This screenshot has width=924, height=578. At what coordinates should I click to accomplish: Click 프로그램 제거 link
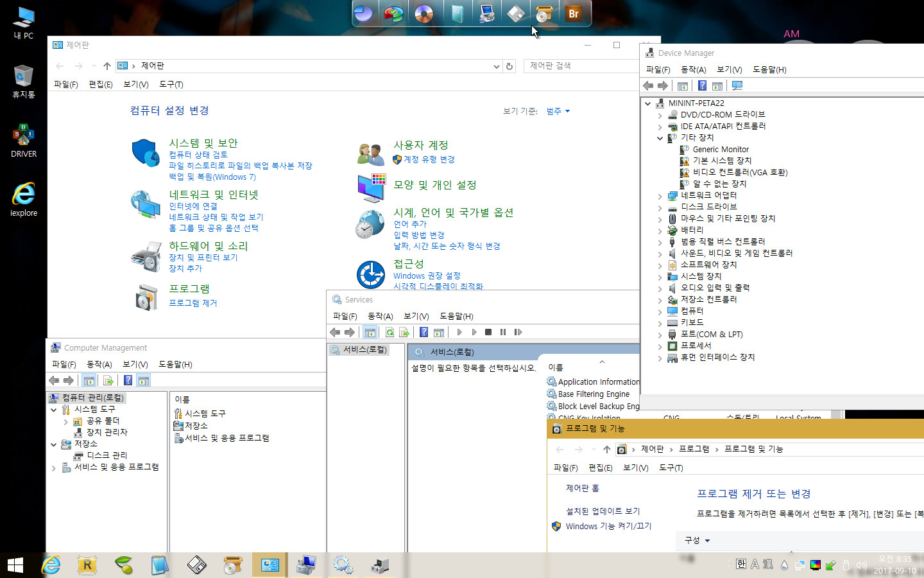193,302
